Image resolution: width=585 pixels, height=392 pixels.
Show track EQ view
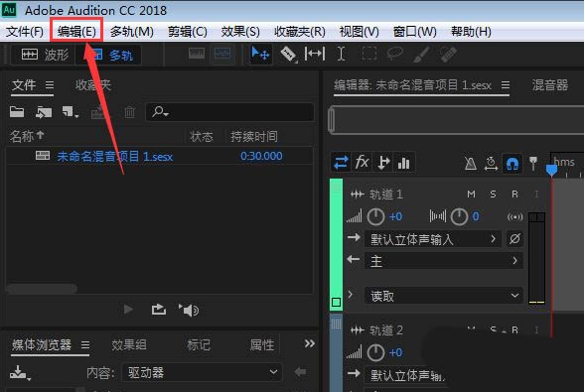[403, 163]
